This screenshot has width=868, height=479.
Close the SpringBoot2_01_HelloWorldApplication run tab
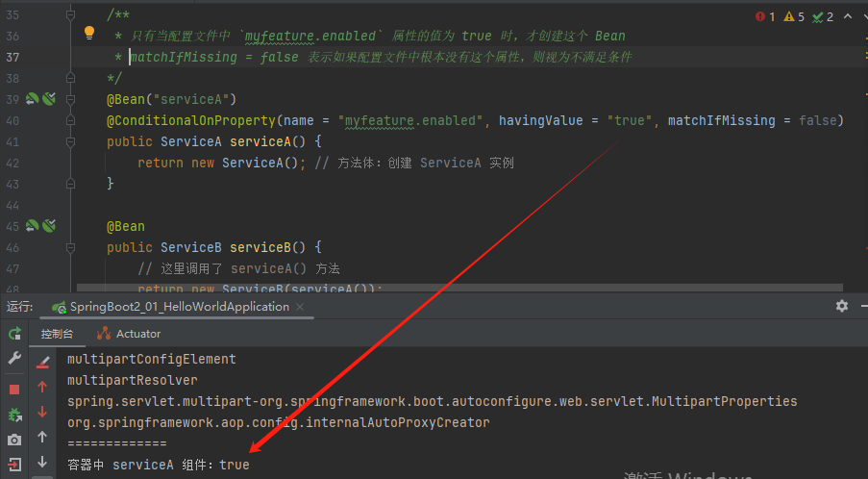tap(300, 306)
